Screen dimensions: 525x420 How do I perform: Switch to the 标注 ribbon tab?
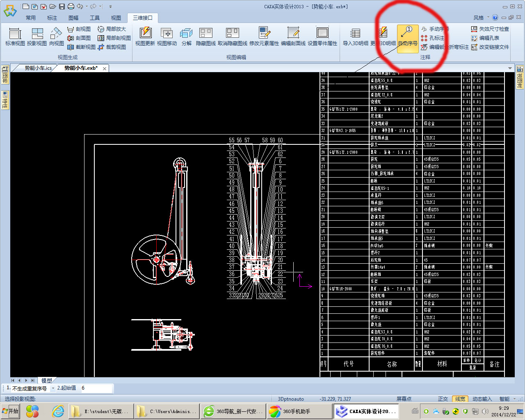[x=52, y=18]
